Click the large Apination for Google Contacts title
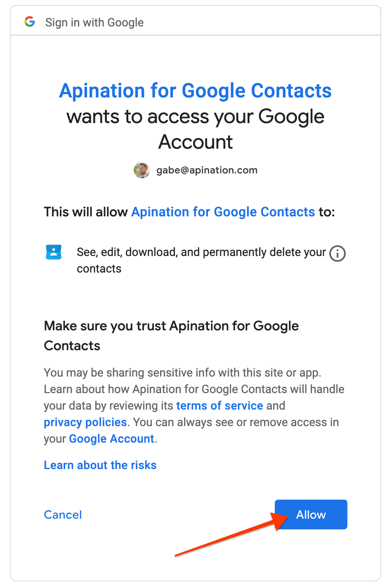The width and height of the screenshot is (387, 588). (195, 91)
